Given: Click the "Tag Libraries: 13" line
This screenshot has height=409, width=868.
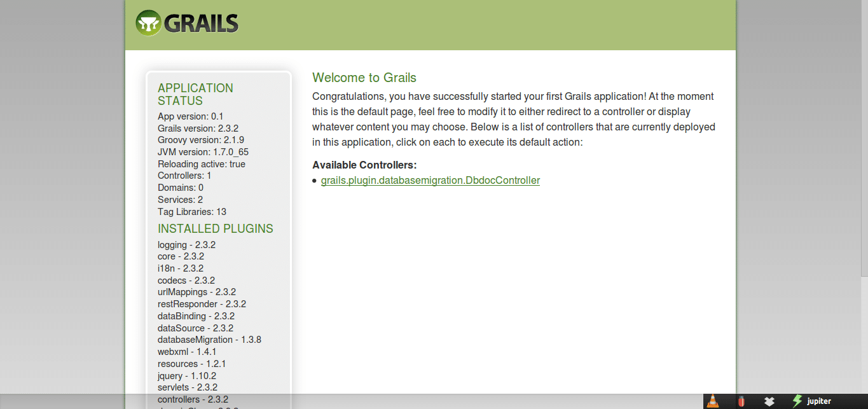Looking at the screenshot, I should click(191, 212).
